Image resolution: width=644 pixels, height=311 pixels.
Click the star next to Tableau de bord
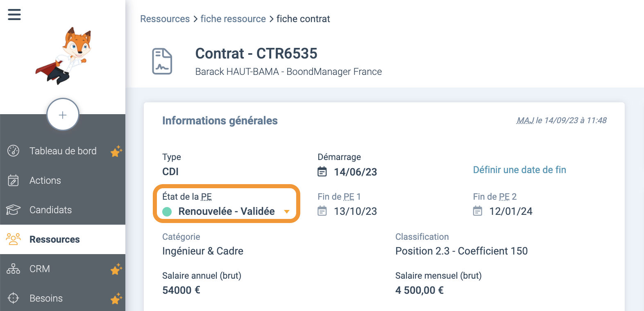(116, 151)
